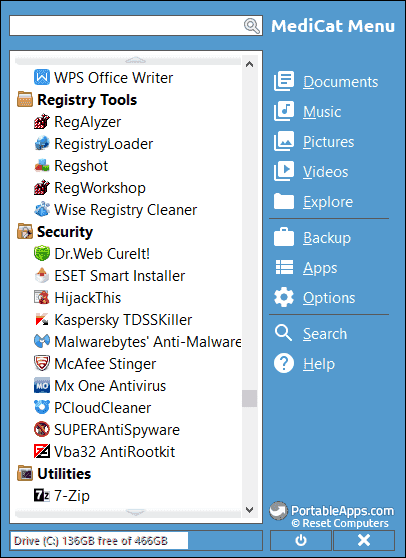Click the Dr.Web CureIt! icon
The image size is (406, 558).
[x=42, y=253]
